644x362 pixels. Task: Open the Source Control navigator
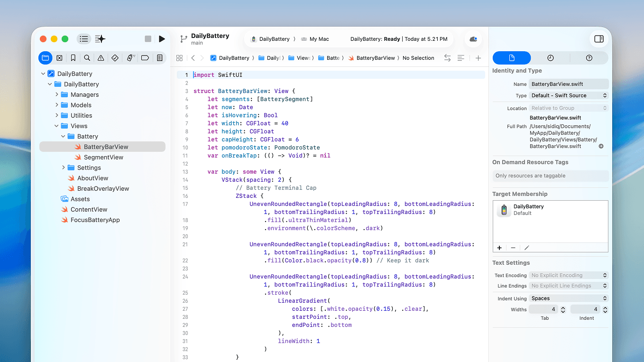tap(59, 58)
